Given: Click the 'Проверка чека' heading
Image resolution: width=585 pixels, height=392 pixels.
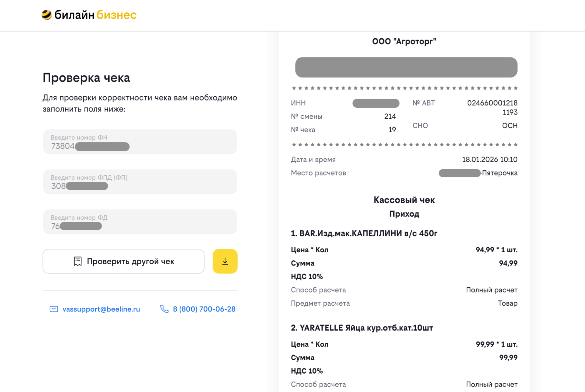Looking at the screenshot, I should (x=86, y=78).
